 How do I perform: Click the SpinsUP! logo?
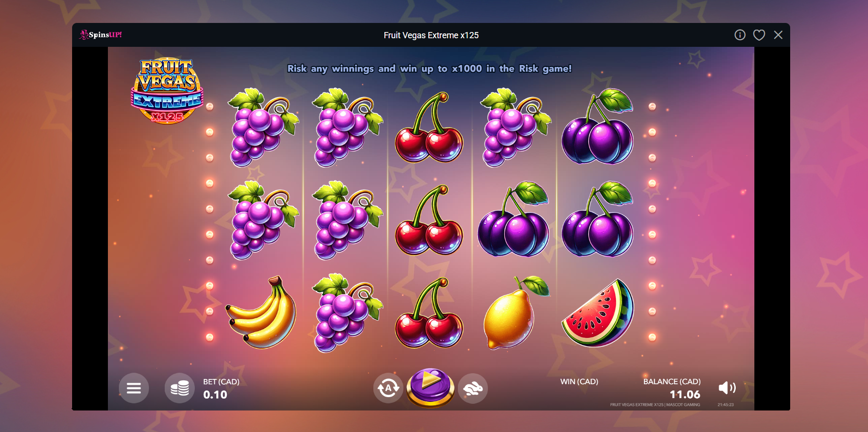[101, 34]
